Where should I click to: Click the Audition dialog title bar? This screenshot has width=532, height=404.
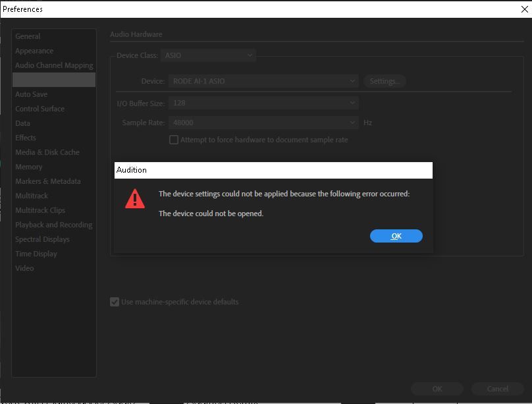[x=273, y=170]
